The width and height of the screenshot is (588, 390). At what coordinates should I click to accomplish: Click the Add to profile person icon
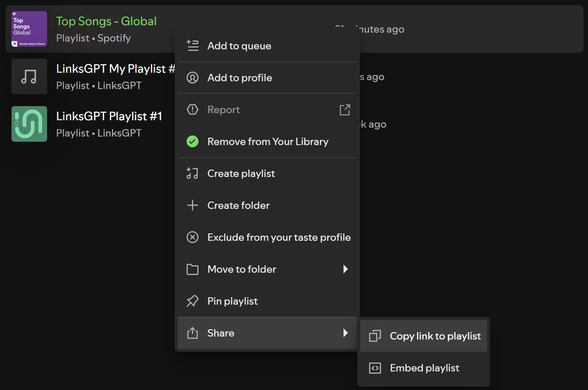click(x=193, y=78)
